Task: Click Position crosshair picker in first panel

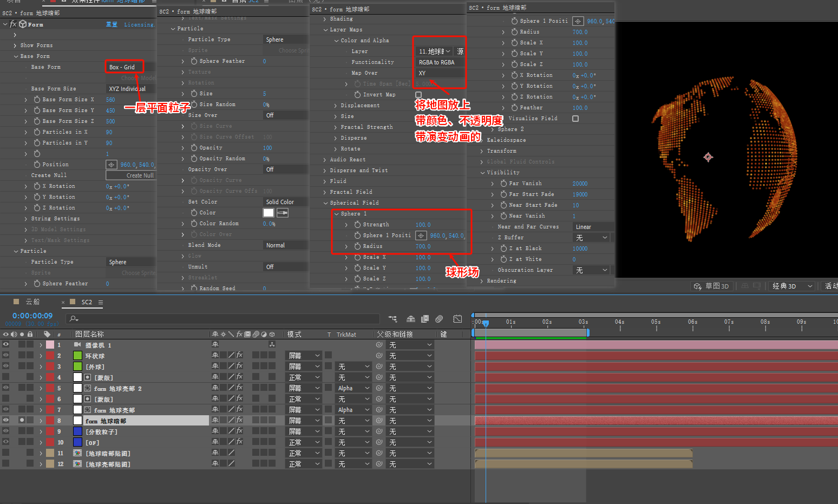Action: 111,165
